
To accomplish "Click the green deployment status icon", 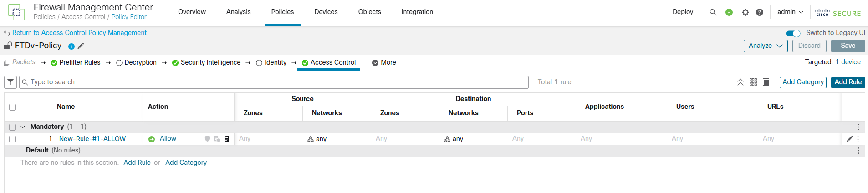I will coord(729,12).
